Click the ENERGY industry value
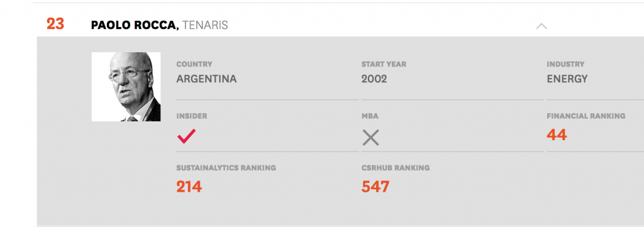Screen dimensions: 644x227 click(567, 79)
